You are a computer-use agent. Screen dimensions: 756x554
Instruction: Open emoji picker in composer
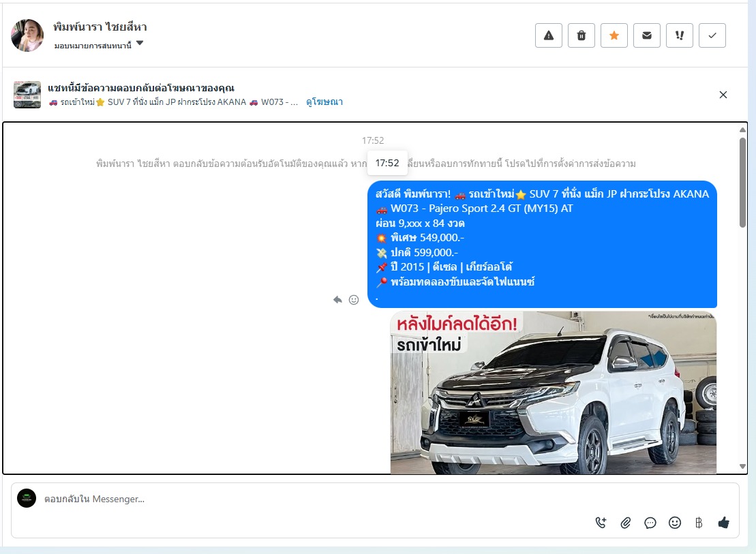(x=674, y=523)
